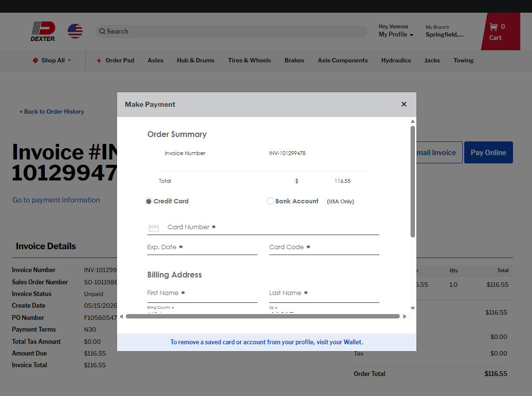Open the Tires & Wheels category
The height and width of the screenshot is (396, 532).
[x=249, y=60]
